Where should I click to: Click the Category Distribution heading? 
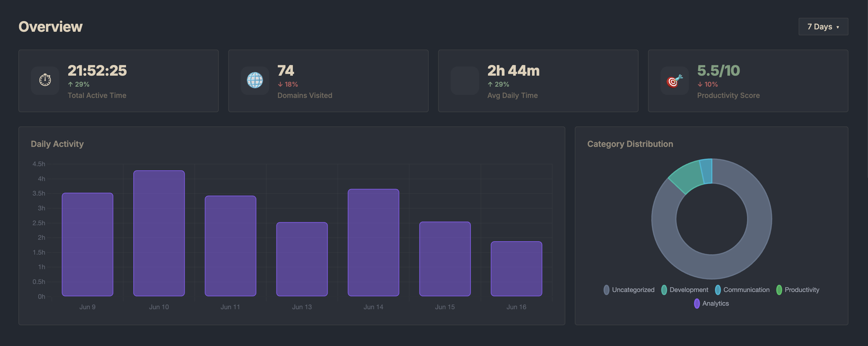630,144
